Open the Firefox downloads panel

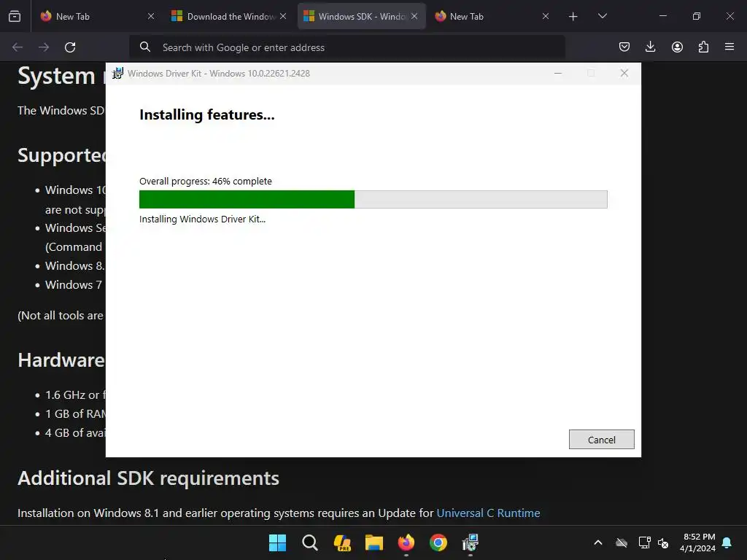coord(650,47)
